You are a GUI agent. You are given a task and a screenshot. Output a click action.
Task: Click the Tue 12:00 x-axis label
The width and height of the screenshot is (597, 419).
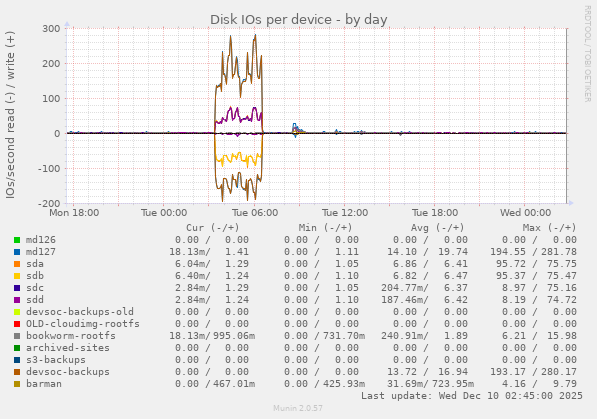345,213
